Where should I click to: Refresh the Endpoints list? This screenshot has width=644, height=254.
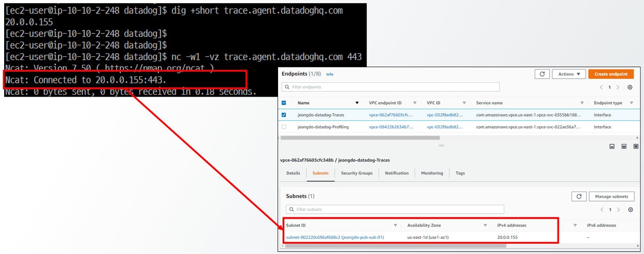[542, 74]
